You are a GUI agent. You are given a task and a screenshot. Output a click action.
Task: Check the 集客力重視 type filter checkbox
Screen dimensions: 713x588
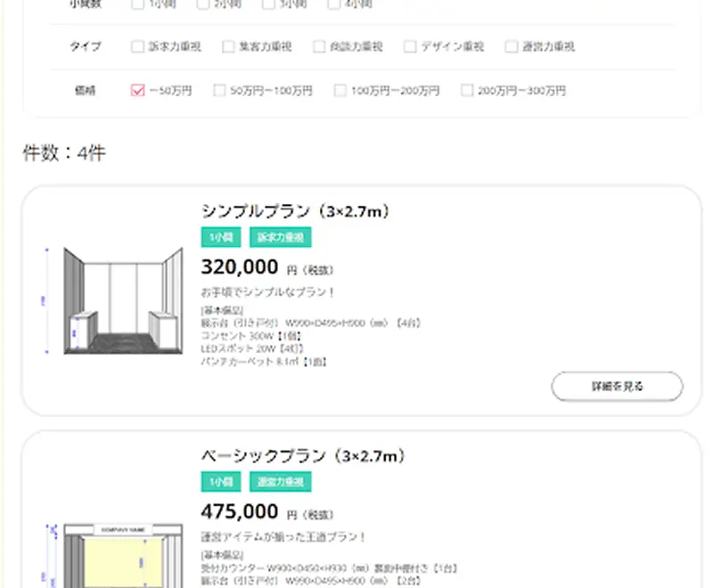tap(228, 46)
